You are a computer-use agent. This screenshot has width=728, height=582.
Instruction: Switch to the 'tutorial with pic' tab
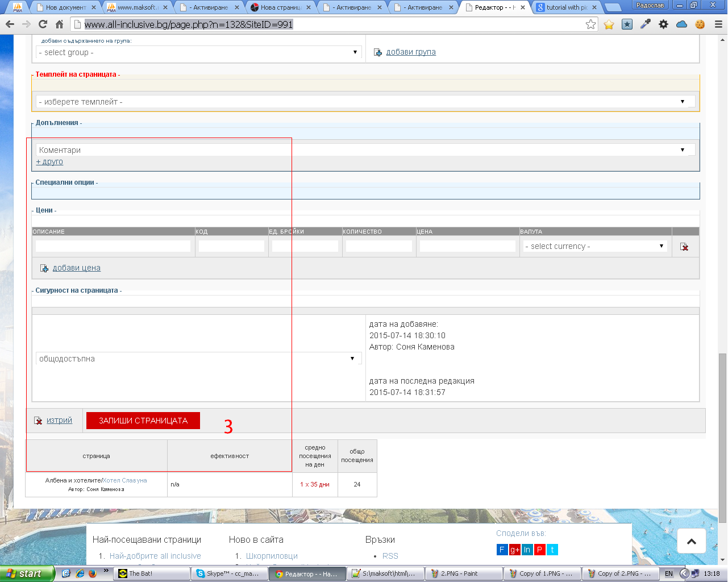point(567,7)
